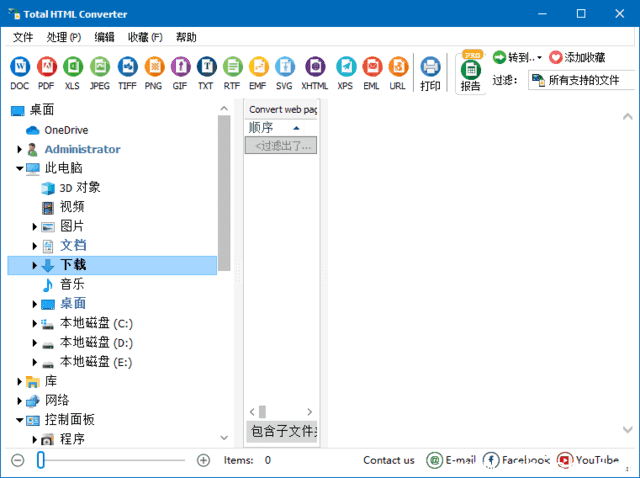Expand the Administrator folder node
Image resolution: width=640 pixels, height=478 pixels.
coord(19,149)
